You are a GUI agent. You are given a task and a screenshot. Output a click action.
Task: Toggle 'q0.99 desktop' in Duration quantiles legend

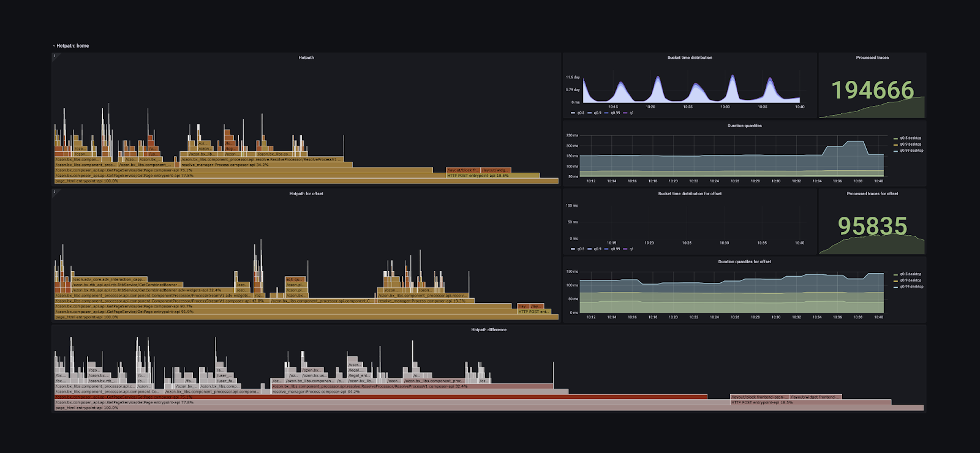pos(908,151)
